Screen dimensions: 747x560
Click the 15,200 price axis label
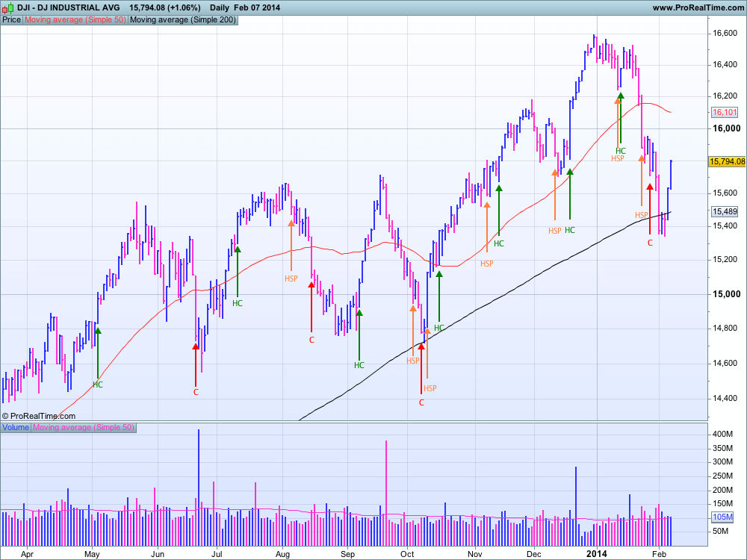pyautogui.click(x=725, y=260)
